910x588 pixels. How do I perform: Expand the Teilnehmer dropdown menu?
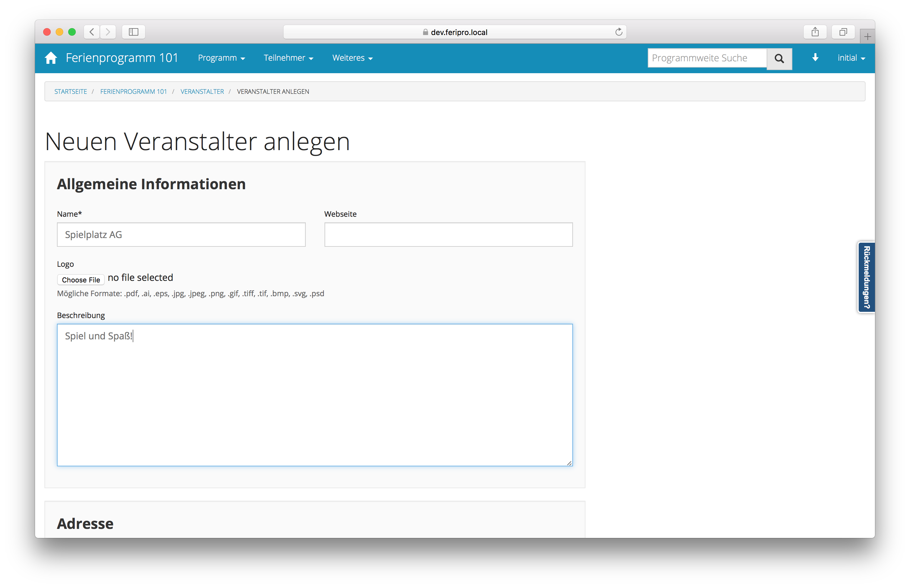288,58
